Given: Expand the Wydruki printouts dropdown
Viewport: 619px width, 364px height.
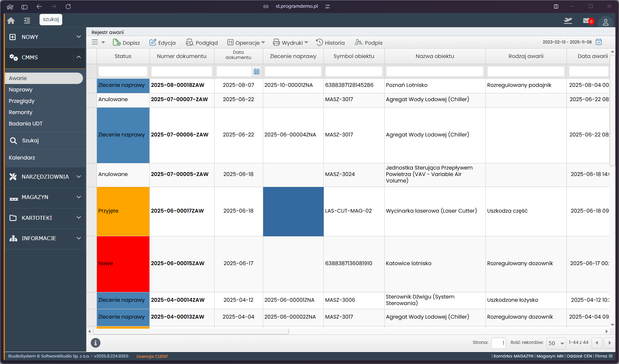Looking at the screenshot, I should coord(290,43).
